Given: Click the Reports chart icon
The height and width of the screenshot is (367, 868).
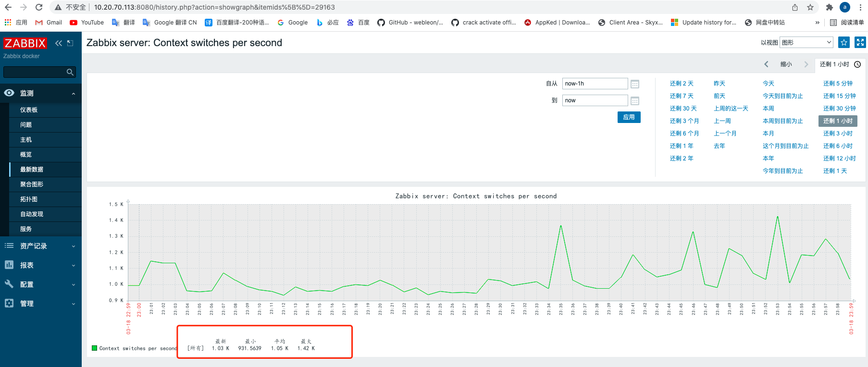Looking at the screenshot, I should coord(9,265).
